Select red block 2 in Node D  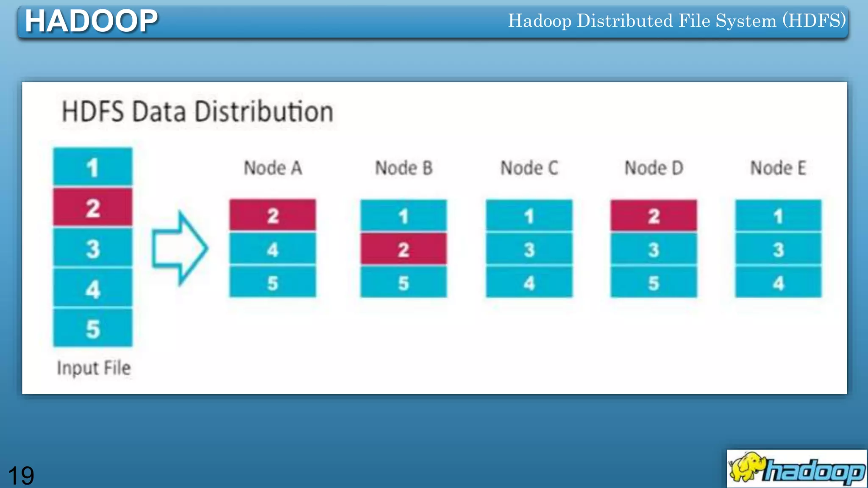[654, 216]
